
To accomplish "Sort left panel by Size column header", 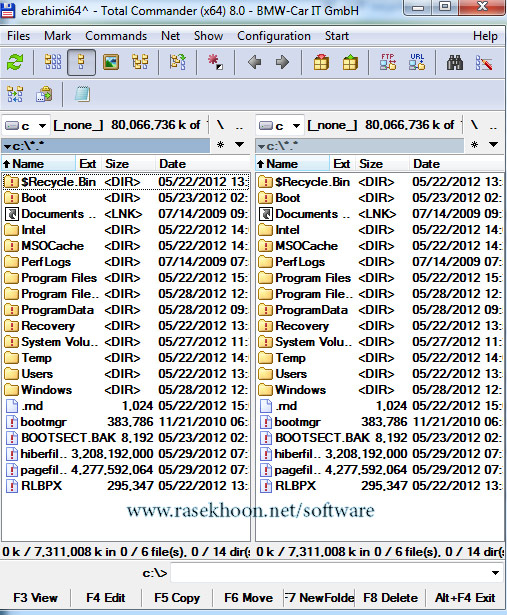I will (x=128, y=164).
